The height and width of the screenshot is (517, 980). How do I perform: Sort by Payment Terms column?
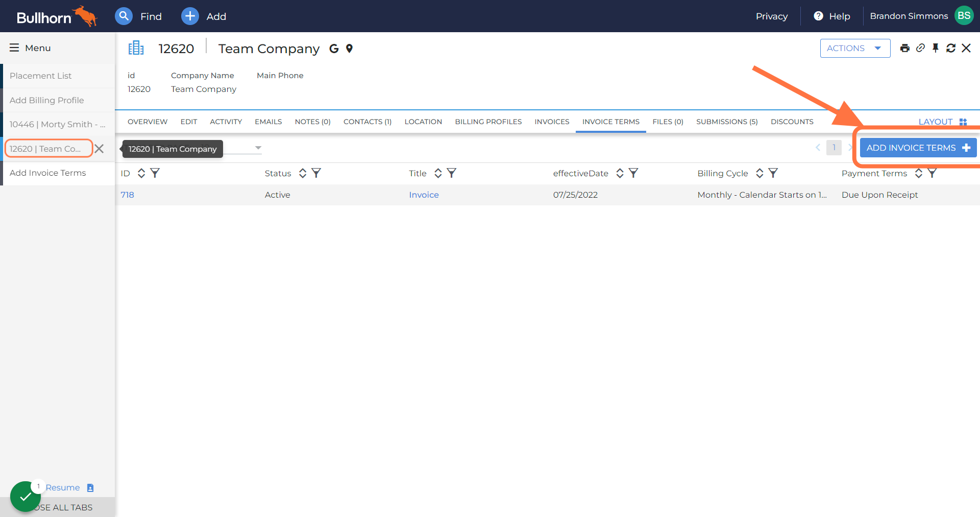[919, 173]
